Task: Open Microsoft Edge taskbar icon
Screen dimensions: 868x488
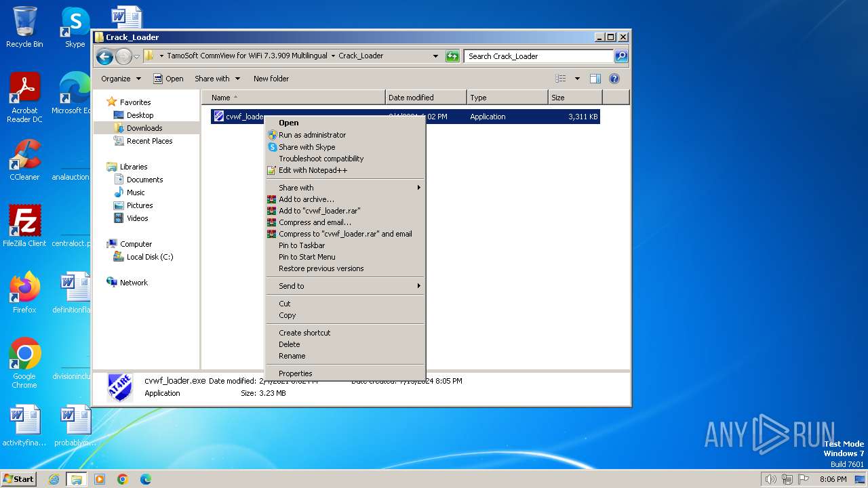Action: coord(145,479)
